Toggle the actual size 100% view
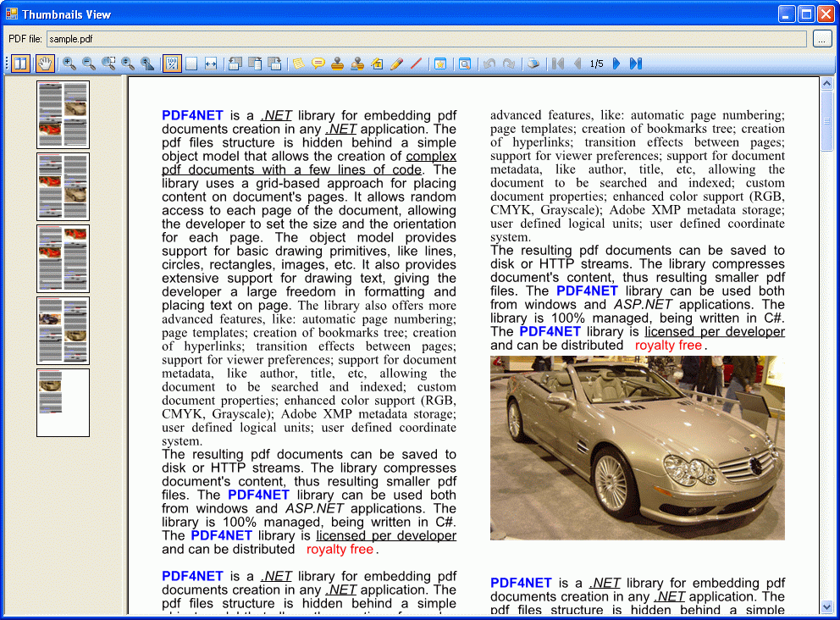Screen dimensions: 840x620 click(x=172, y=64)
